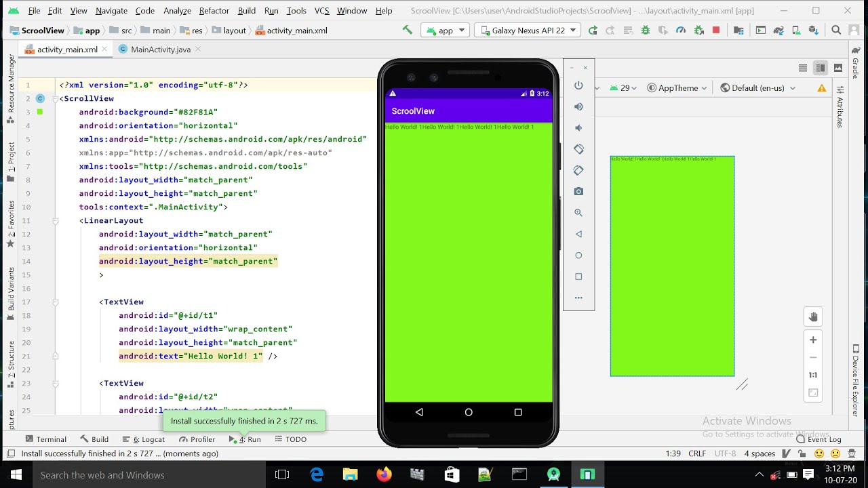
Task: Open the app run configuration dropdown
Action: tap(445, 30)
